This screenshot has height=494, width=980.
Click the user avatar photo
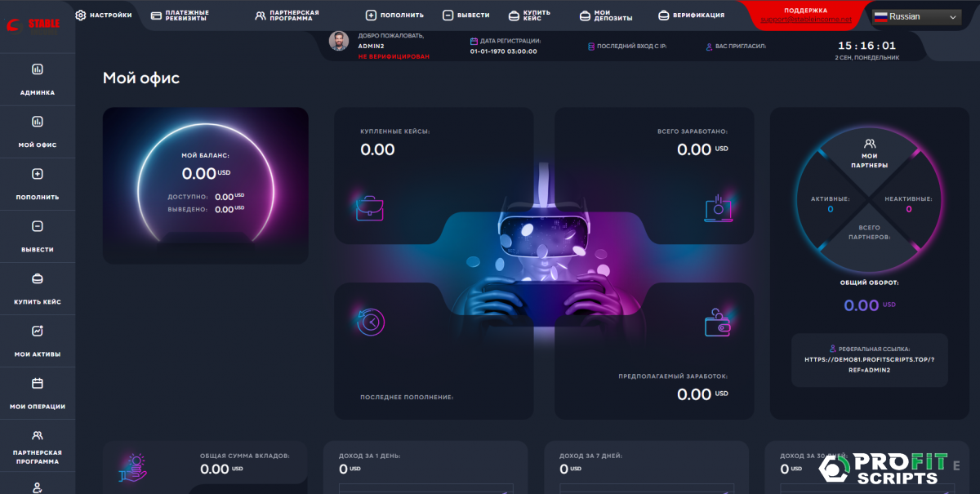[339, 41]
